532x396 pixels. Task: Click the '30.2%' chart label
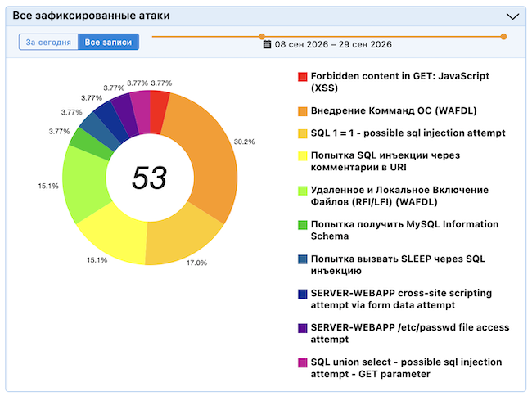244,142
